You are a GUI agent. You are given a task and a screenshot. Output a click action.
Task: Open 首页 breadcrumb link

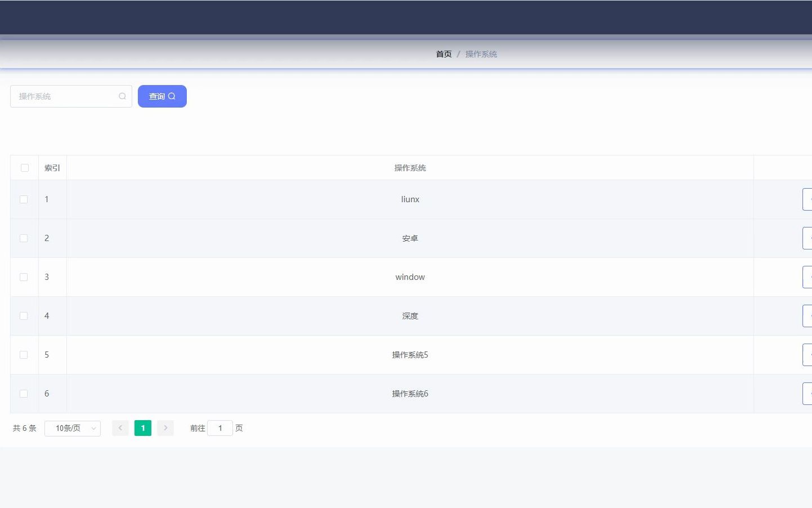tap(444, 54)
